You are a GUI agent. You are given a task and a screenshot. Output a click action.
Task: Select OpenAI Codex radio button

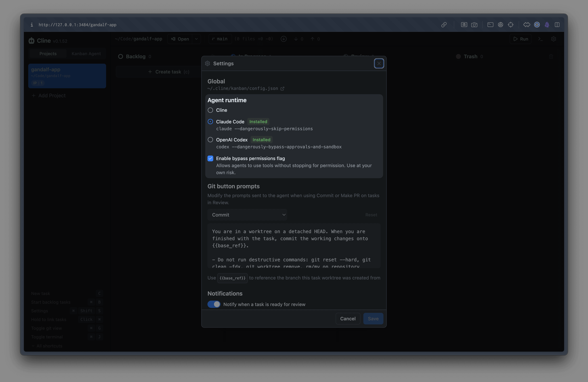[x=210, y=140]
